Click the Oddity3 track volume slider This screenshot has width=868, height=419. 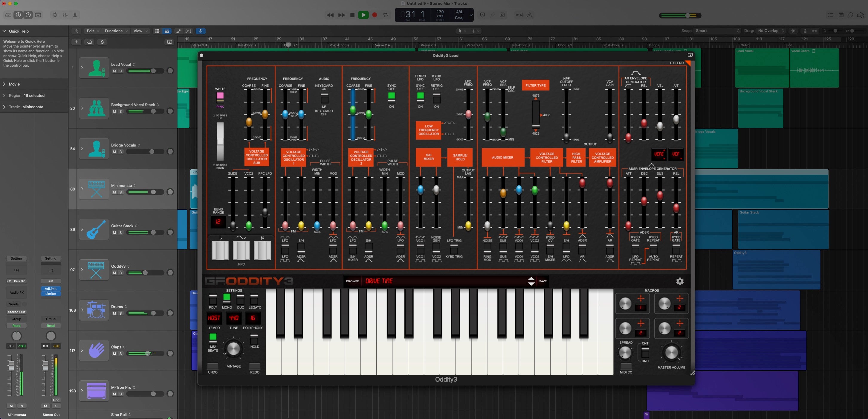145,273
